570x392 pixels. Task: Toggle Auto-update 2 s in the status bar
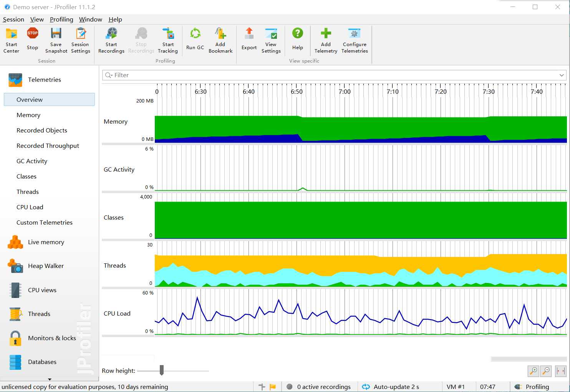click(x=391, y=387)
